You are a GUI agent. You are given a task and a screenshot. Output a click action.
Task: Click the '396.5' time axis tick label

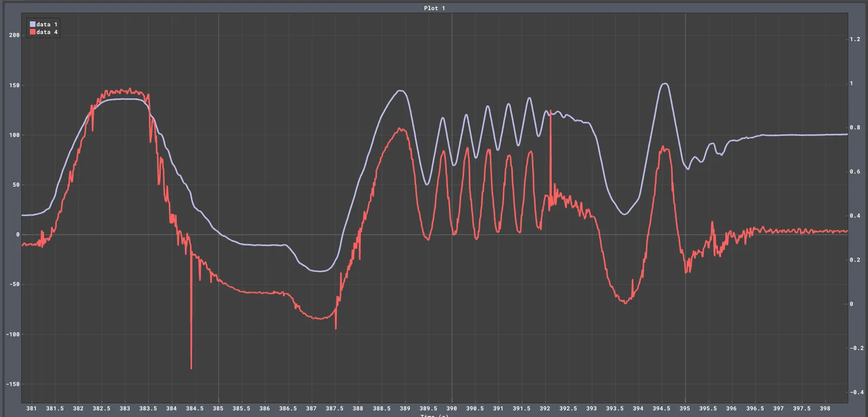point(755,408)
